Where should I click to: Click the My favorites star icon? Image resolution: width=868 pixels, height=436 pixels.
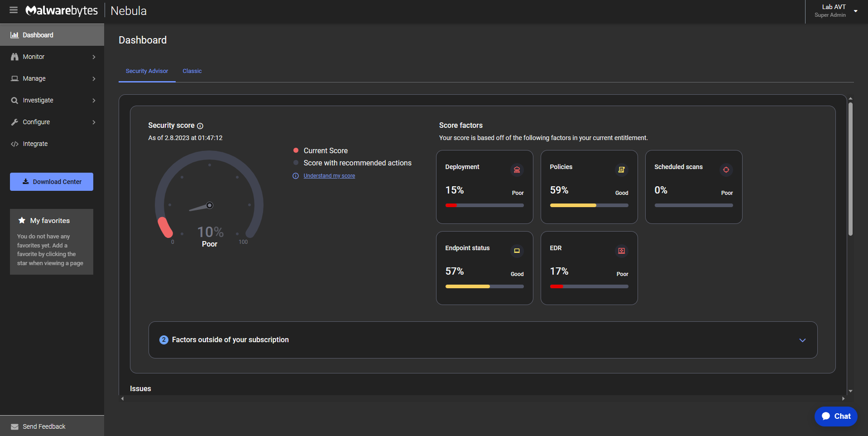(x=22, y=220)
